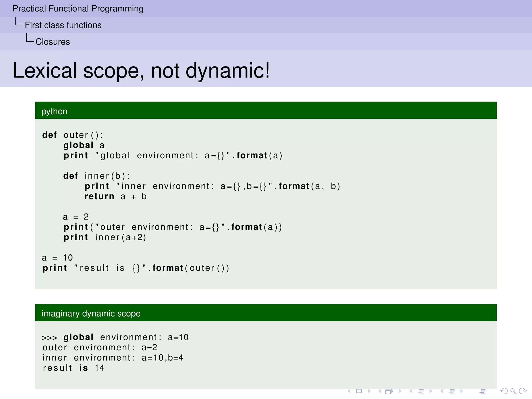Screen dimensions: 532x399
Task: Click the go-forward circular arrow icon
Action: (523, 391)
